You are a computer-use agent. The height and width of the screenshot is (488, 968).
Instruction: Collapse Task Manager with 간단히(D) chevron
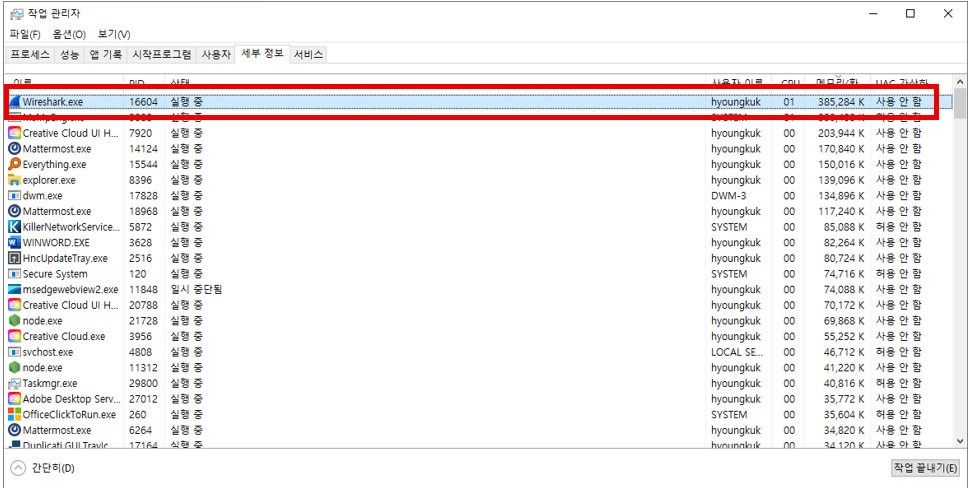tap(18, 468)
